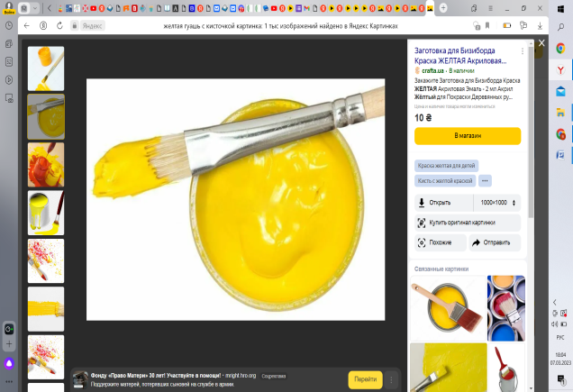
Task: Select the active Yandex Images tab
Action: click(x=430, y=8)
